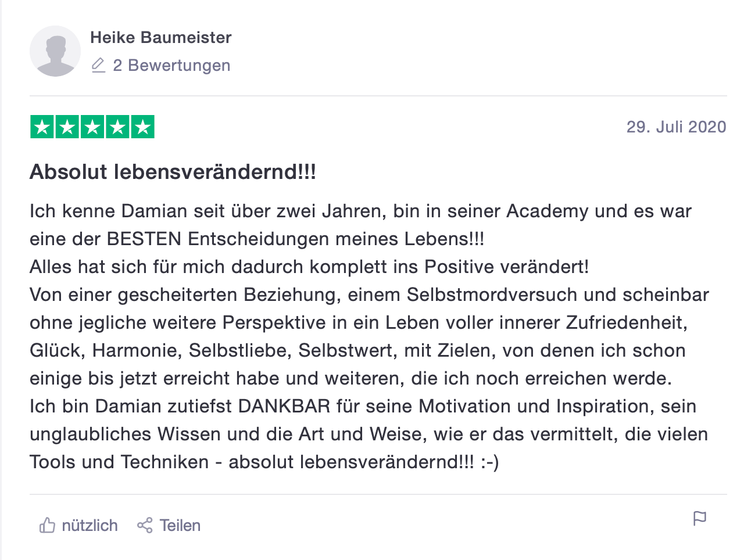Viewport: 751px width, 560px height.
Task: Click the last review line about Tools und Techniken
Action: point(264,462)
